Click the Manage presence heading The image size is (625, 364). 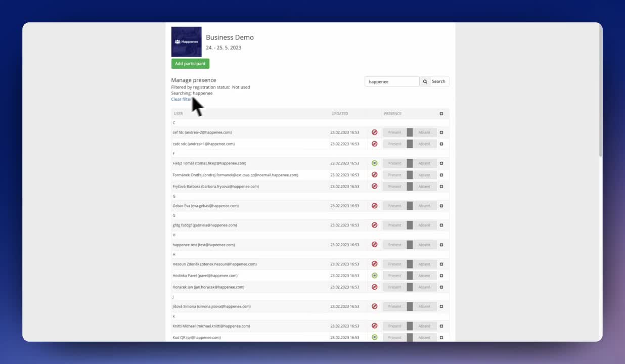pyautogui.click(x=194, y=80)
